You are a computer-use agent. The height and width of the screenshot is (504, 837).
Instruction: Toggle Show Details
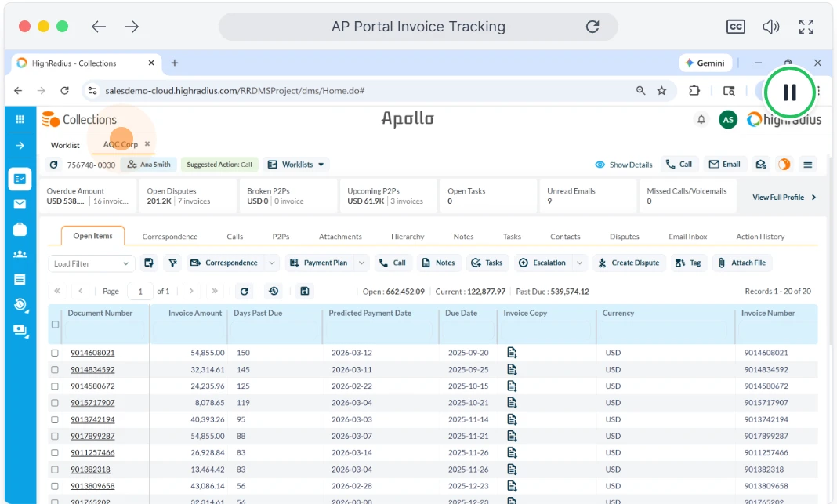[624, 165]
